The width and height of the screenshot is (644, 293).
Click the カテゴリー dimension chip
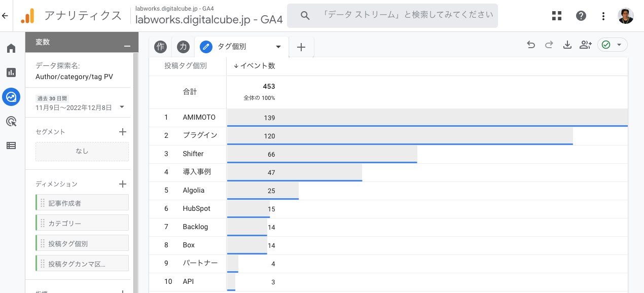(82, 223)
